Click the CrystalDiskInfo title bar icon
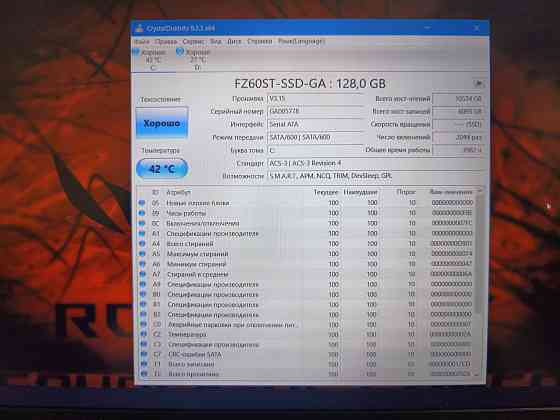The height and width of the screenshot is (420, 560). [x=140, y=28]
